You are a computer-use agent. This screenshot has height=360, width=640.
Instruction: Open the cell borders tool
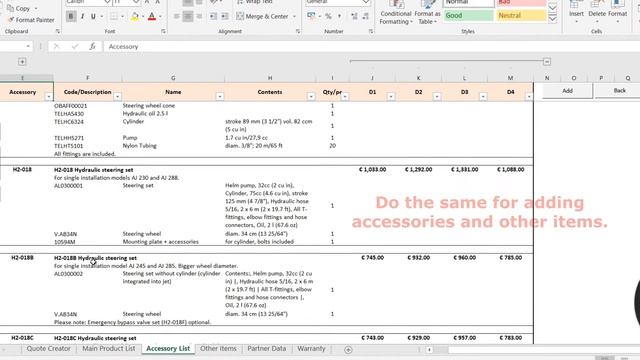114,16
